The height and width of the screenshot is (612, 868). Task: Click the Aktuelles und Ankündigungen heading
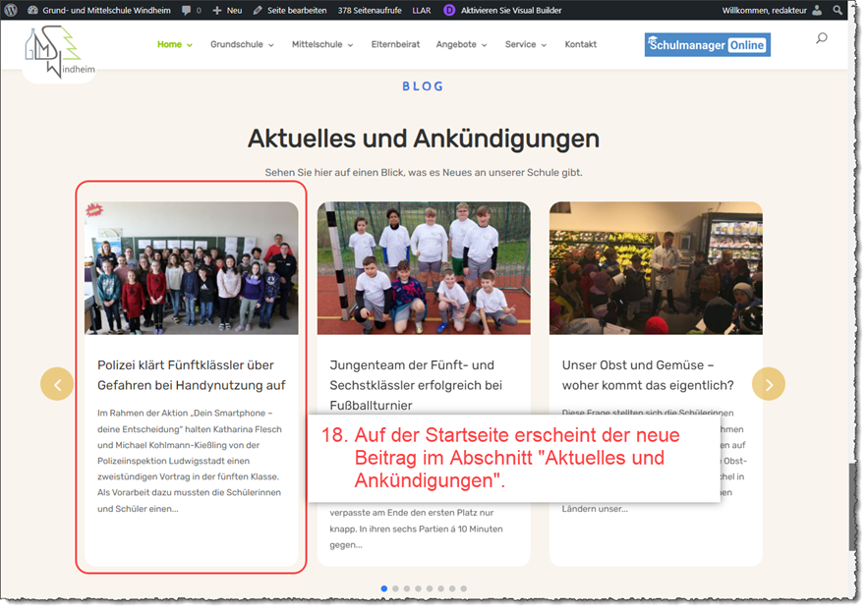(x=424, y=139)
